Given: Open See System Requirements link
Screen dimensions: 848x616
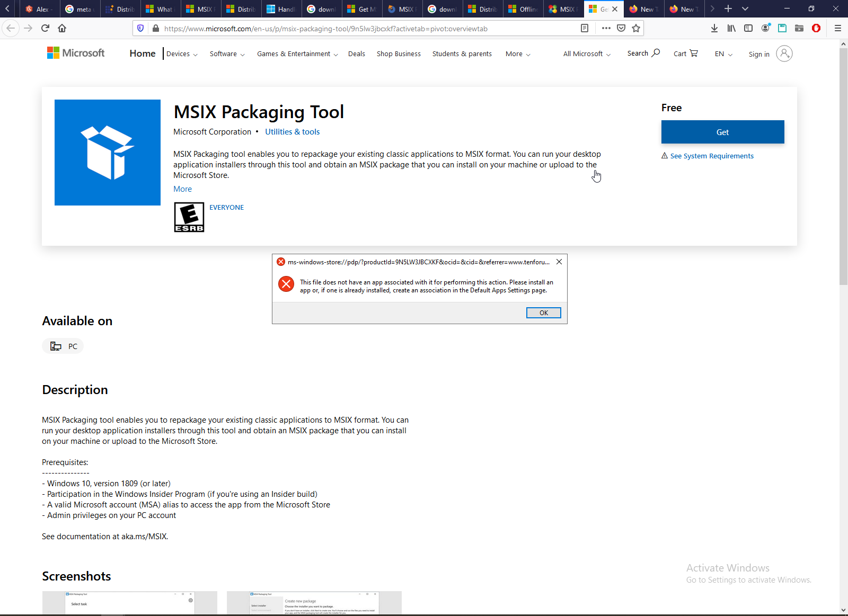Looking at the screenshot, I should (712, 156).
